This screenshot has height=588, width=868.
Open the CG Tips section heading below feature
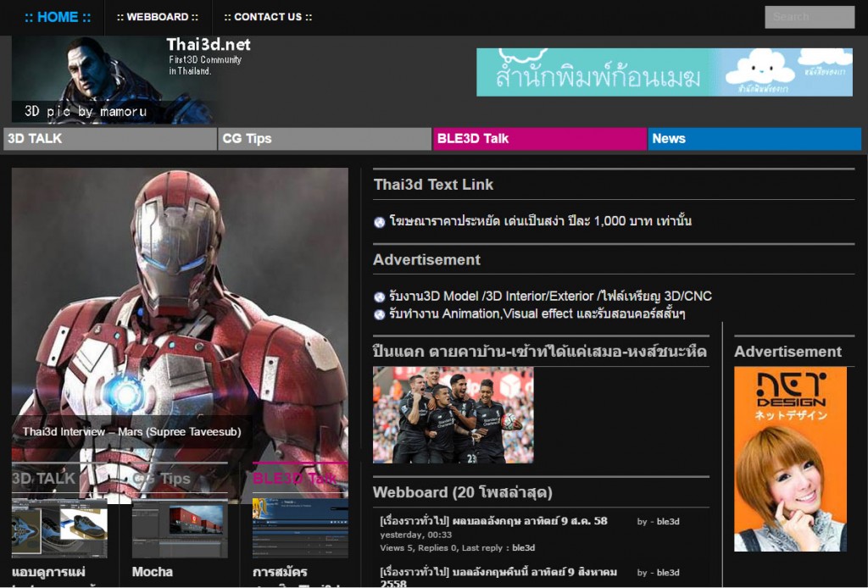162,479
